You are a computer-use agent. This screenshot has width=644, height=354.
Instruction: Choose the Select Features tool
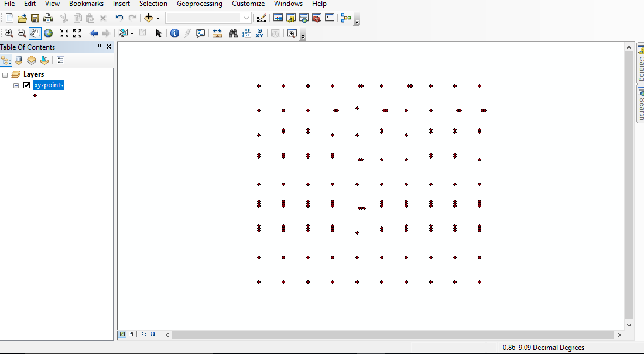(x=123, y=33)
